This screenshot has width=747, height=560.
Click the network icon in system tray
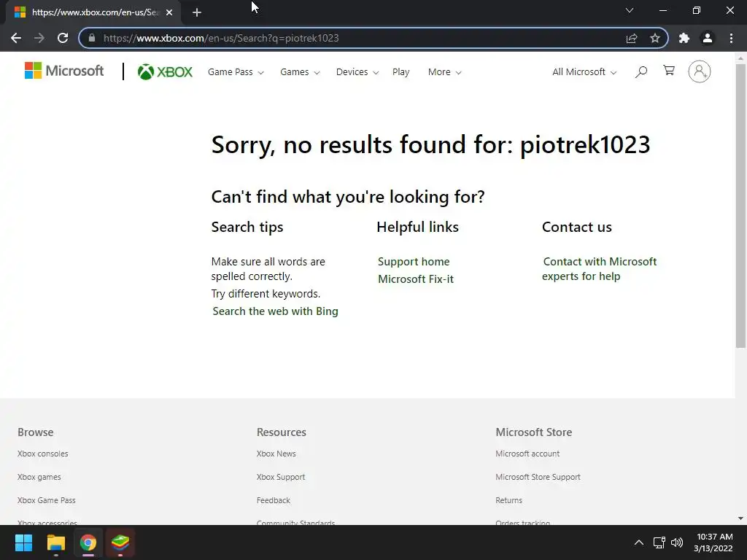[x=659, y=542]
